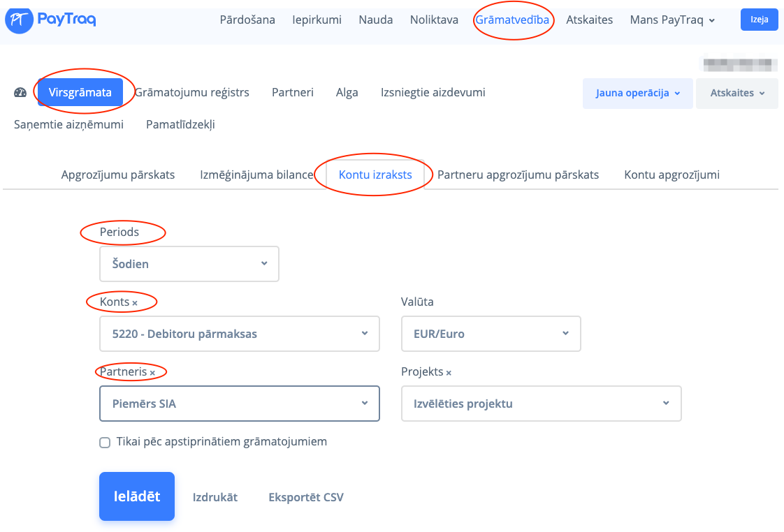Click the PayTraq logo icon
Screen dimensions: 784x532
coord(18,20)
